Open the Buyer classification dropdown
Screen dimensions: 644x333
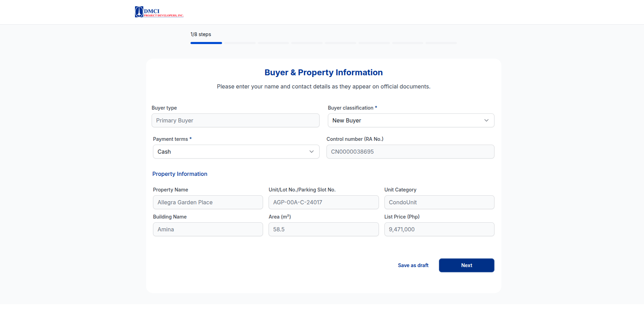click(411, 120)
